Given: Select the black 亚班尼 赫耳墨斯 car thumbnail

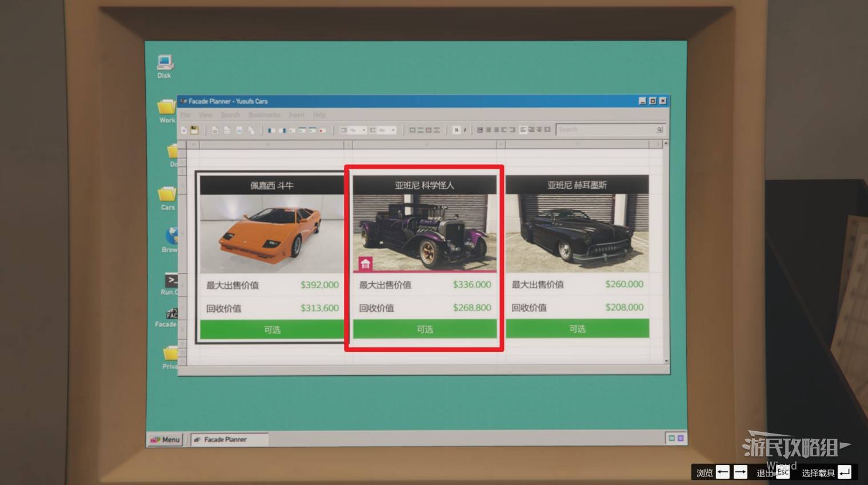Looking at the screenshot, I should coord(577,233).
